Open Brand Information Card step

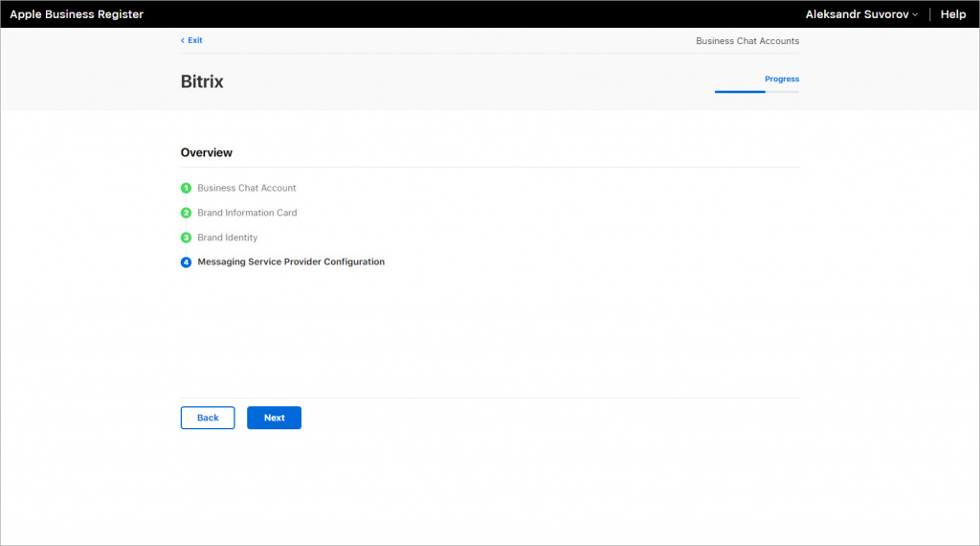click(x=247, y=213)
